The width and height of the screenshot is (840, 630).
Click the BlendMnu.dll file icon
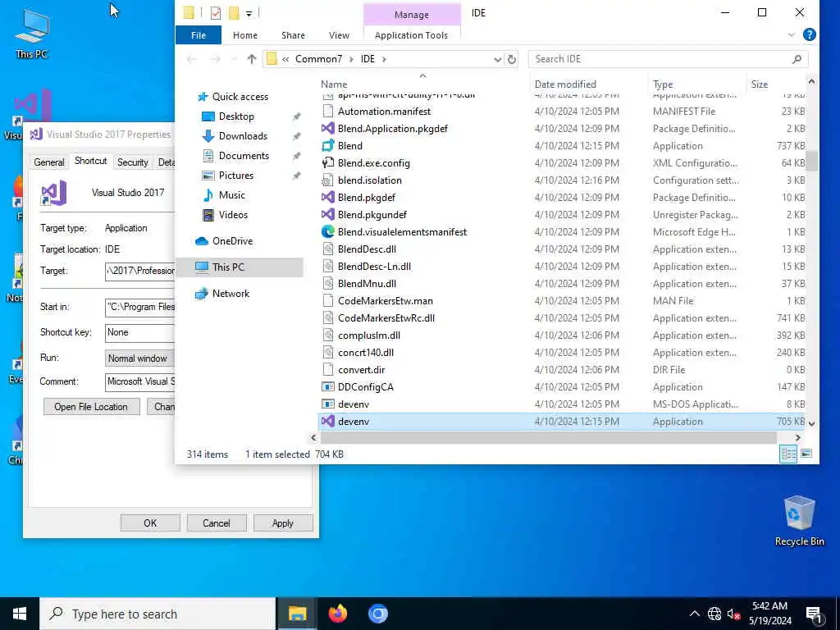tap(328, 283)
